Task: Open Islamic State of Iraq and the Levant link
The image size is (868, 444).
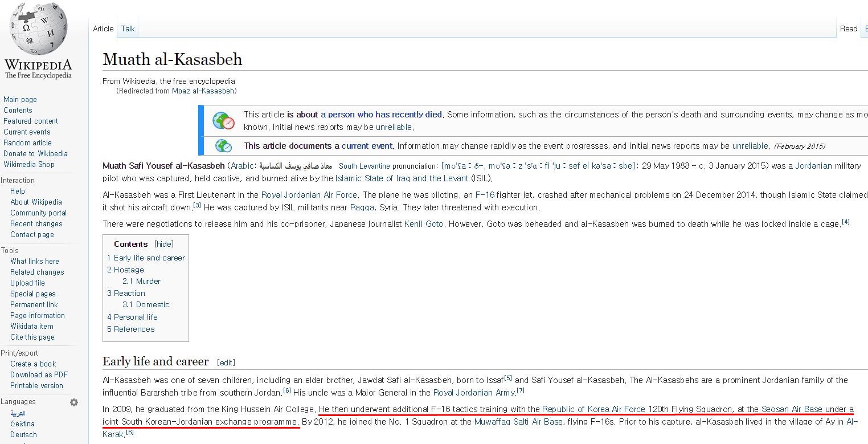Action: pos(402,178)
